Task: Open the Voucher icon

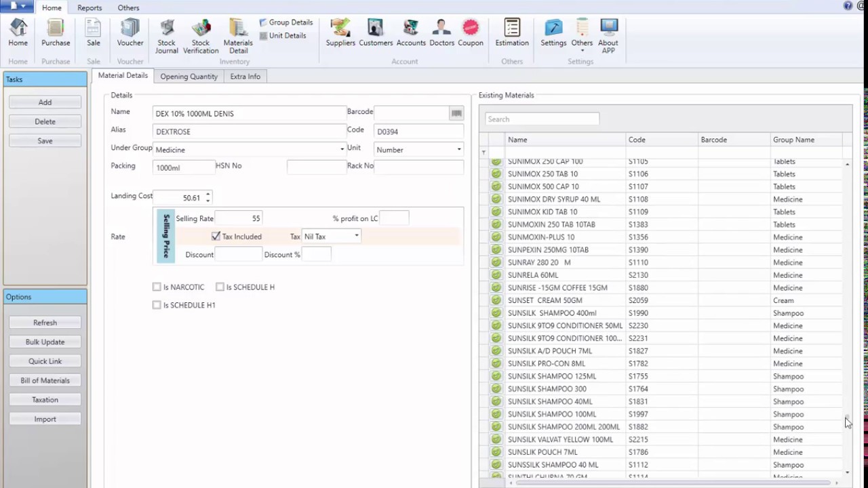Action: (x=130, y=33)
